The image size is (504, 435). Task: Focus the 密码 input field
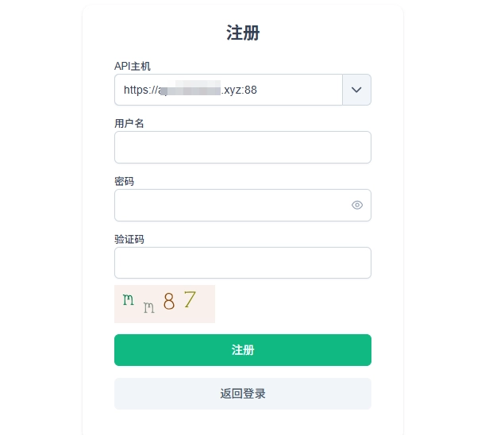(x=230, y=205)
